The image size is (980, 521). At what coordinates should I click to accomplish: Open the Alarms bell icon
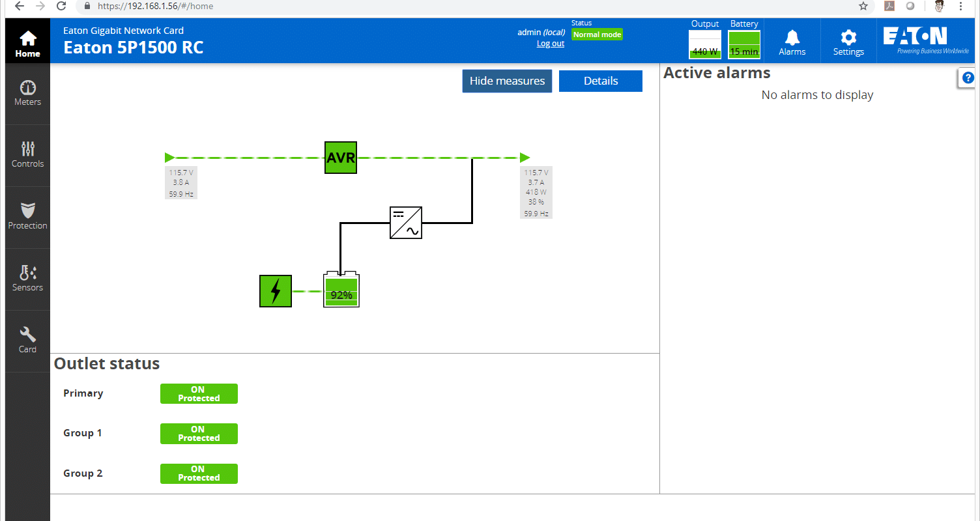pos(792,42)
